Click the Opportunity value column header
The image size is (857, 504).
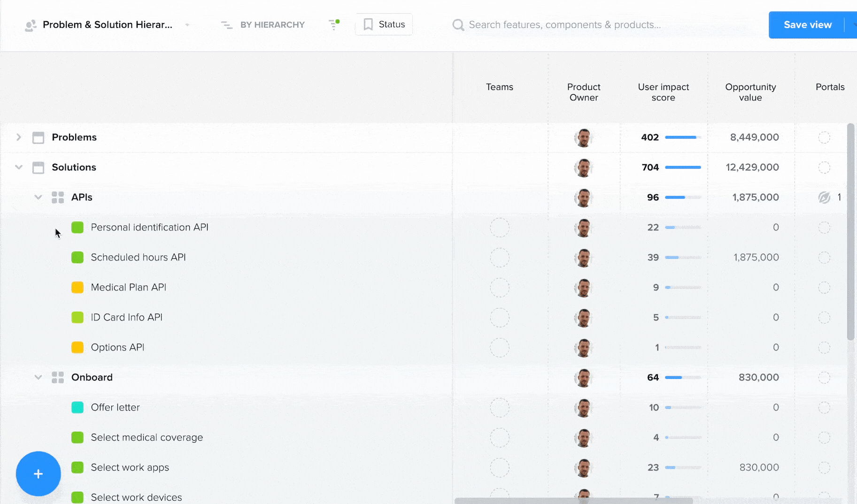click(x=750, y=92)
